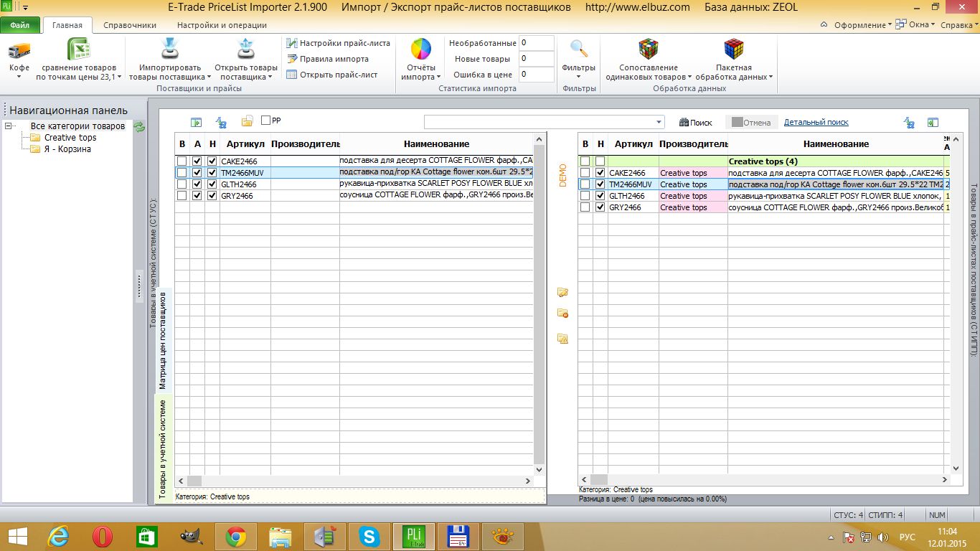Click the Кофе truck icon

[x=19, y=51]
